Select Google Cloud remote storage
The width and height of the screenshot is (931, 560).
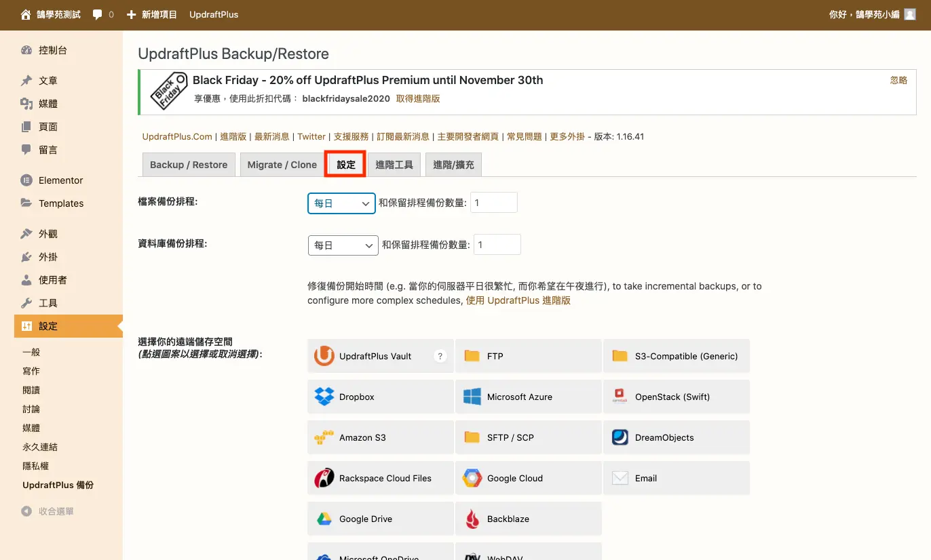(x=529, y=478)
